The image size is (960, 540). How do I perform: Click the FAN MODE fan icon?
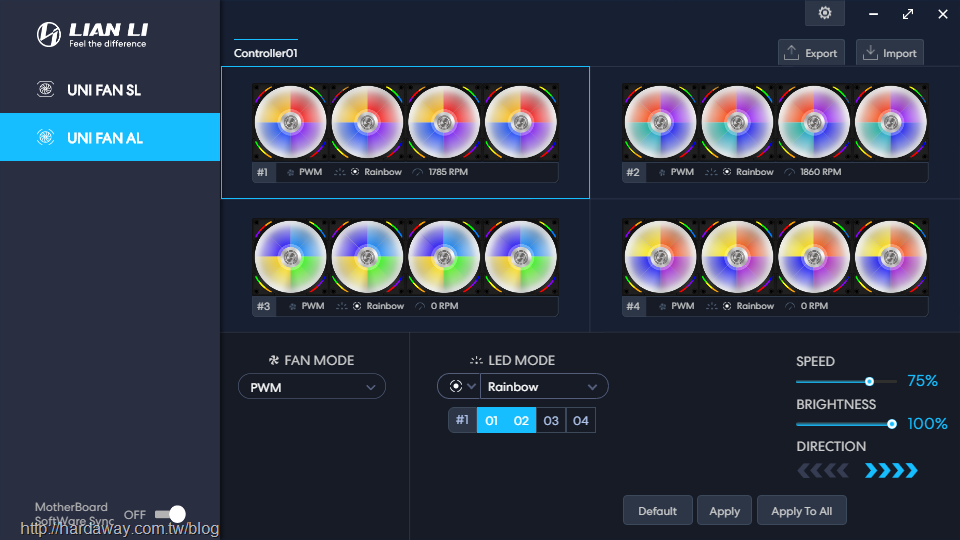click(x=274, y=360)
